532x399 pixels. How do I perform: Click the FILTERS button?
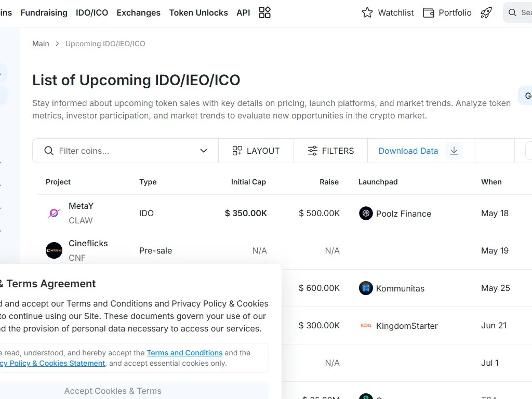click(331, 151)
